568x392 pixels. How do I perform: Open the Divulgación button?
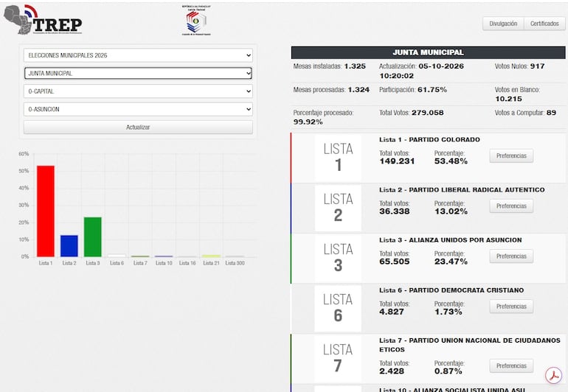(x=503, y=24)
